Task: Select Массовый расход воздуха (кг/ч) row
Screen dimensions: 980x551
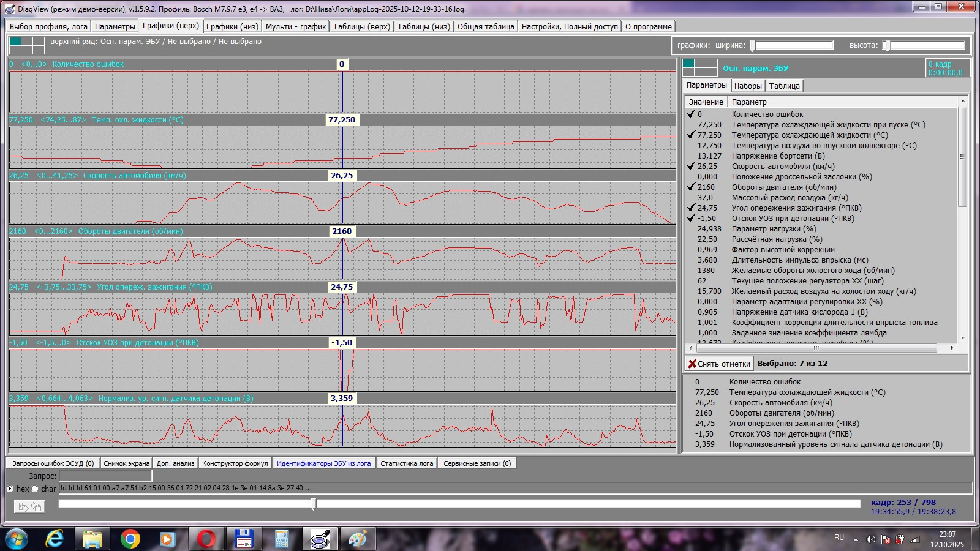Action: click(821, 197)
